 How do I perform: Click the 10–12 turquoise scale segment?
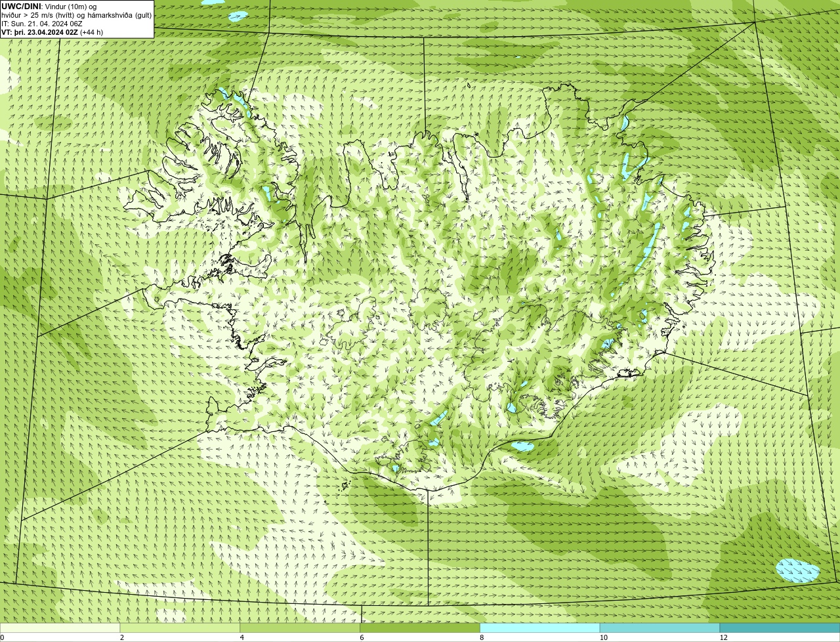(x=660, y=628)
